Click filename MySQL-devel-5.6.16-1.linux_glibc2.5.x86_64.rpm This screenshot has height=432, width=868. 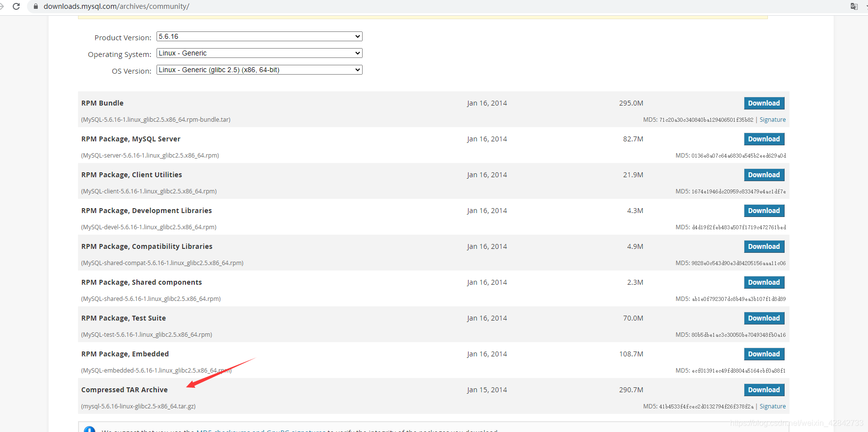click(x=149, y=227)
